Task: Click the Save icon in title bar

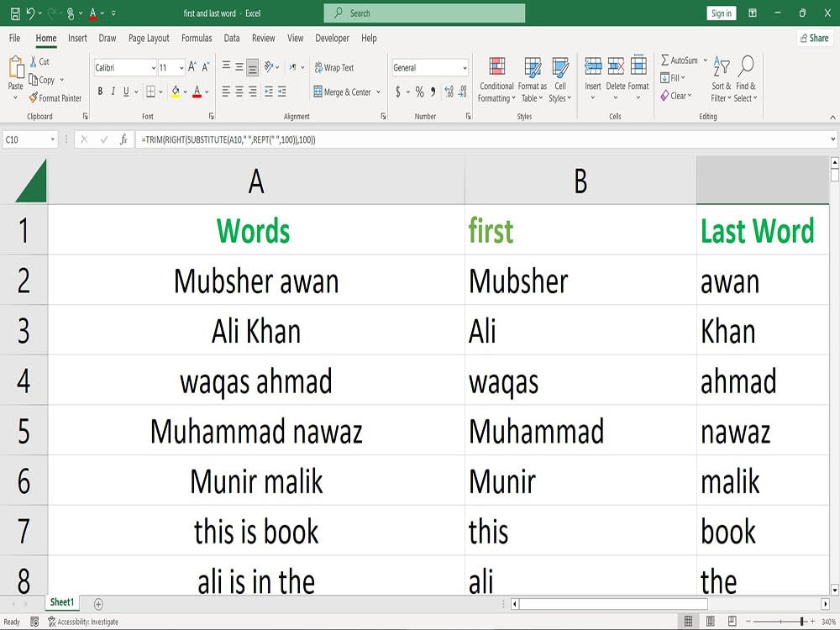Action: click(15, 13)
